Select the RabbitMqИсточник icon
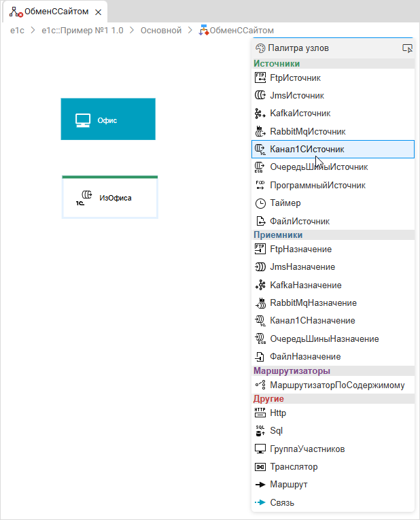Image resolution: width=420 pixels, height=520 pixels. coord(260,131)
